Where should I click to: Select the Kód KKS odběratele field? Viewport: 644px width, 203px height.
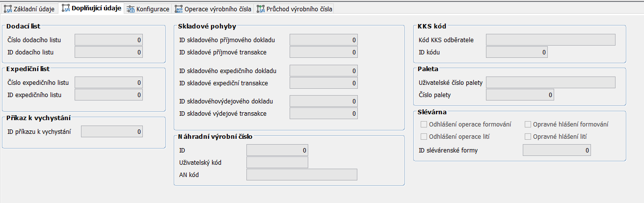(x=550, y=40)
